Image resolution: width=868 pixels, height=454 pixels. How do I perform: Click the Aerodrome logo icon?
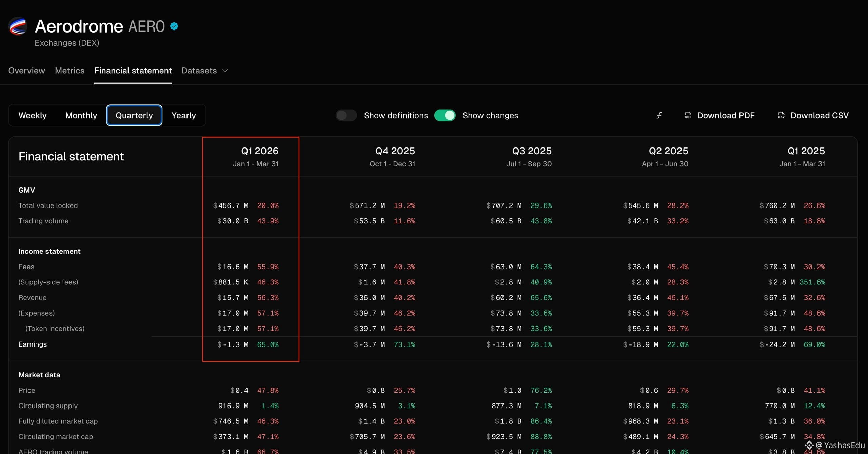(x=18, y=26)
